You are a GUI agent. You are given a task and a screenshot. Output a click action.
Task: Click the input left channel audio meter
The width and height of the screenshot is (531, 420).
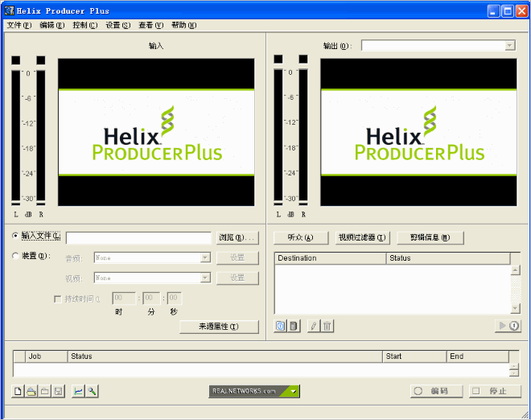(16, 136)
